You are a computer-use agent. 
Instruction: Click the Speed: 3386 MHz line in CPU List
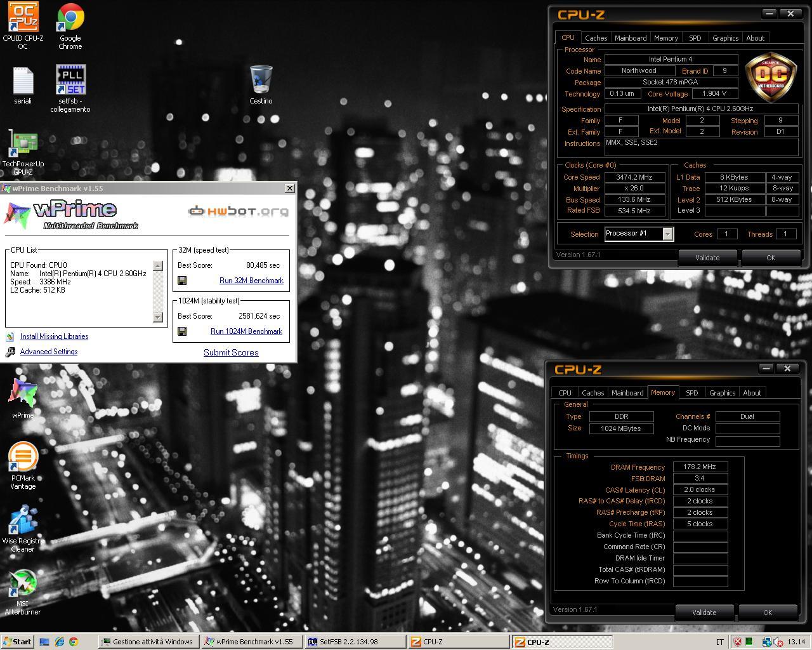tap(41, 282)
